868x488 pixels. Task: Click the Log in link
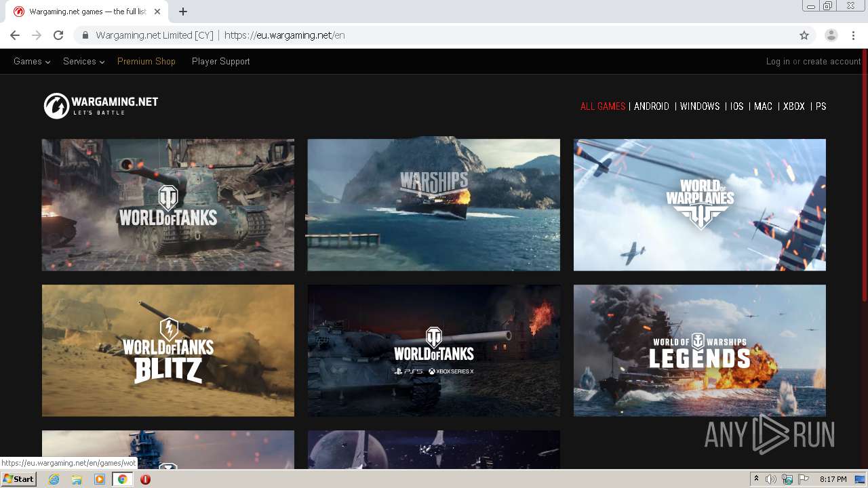(778, 61)
